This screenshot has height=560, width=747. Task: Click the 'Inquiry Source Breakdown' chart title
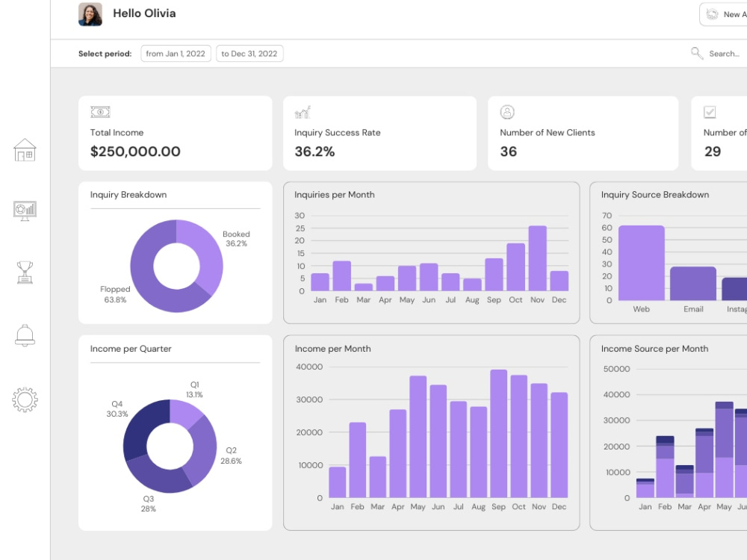click(655, 195)
